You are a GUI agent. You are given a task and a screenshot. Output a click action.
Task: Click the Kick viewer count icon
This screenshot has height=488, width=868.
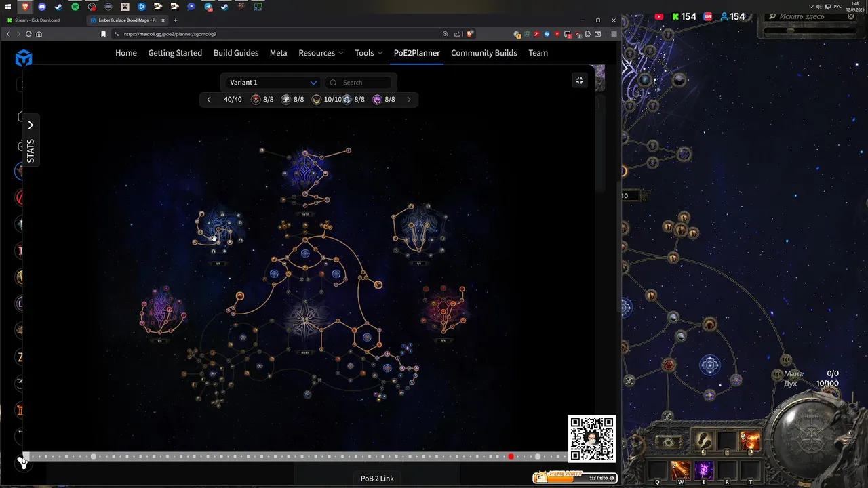pos(675,16)
